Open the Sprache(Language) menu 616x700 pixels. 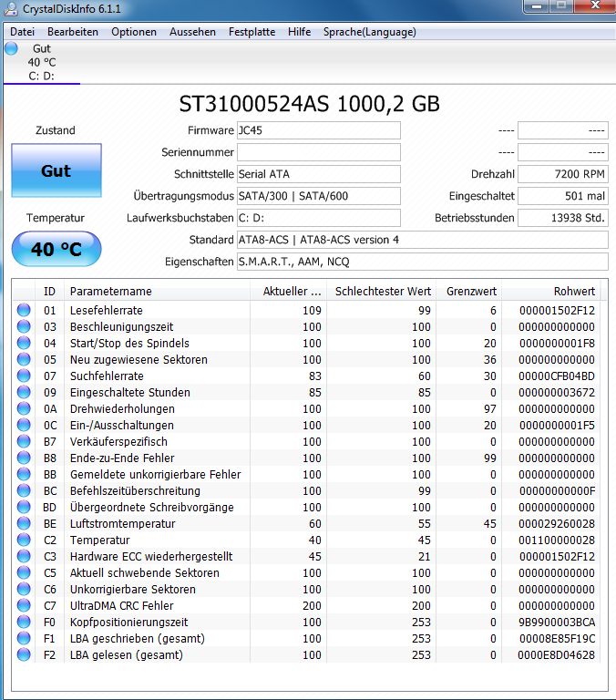(370, 32)
